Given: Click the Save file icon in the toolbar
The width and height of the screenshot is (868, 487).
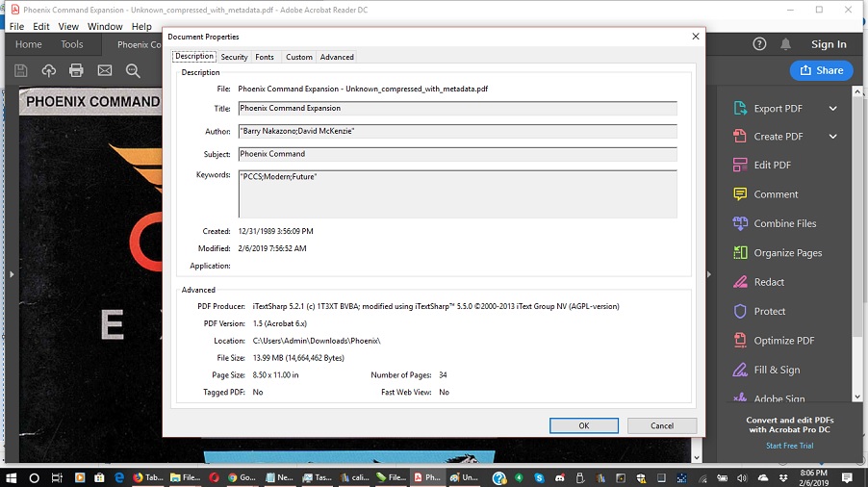Looking at the screenshot, I should [21, 70].
